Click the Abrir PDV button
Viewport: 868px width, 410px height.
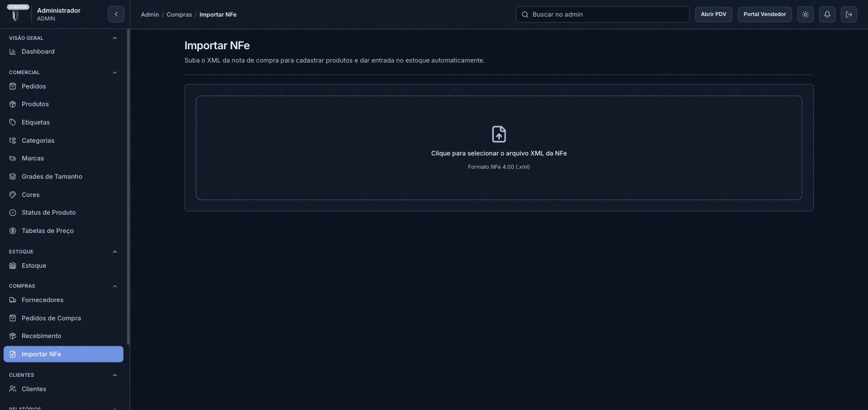click(x=714, y=14)
